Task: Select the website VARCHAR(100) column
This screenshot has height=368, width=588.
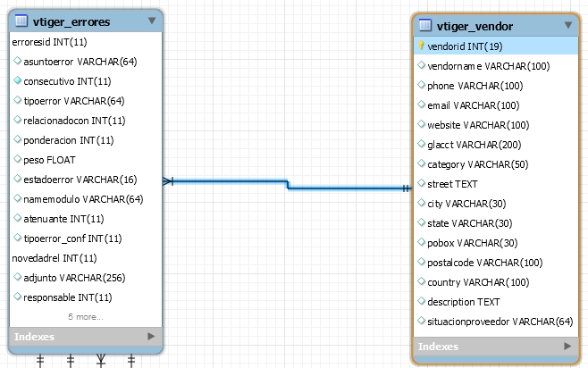Action: (496, 125)
